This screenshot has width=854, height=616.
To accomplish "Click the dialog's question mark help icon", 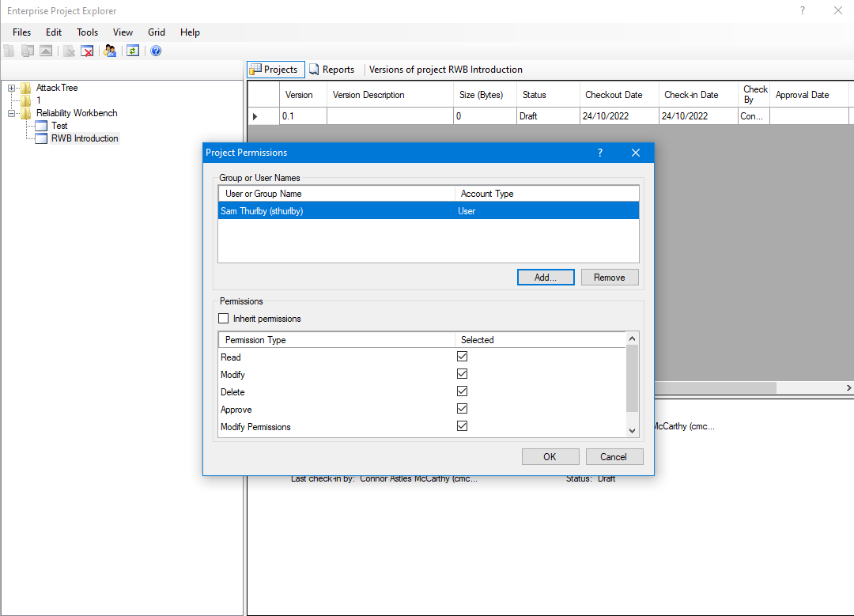I will point(599,153).
